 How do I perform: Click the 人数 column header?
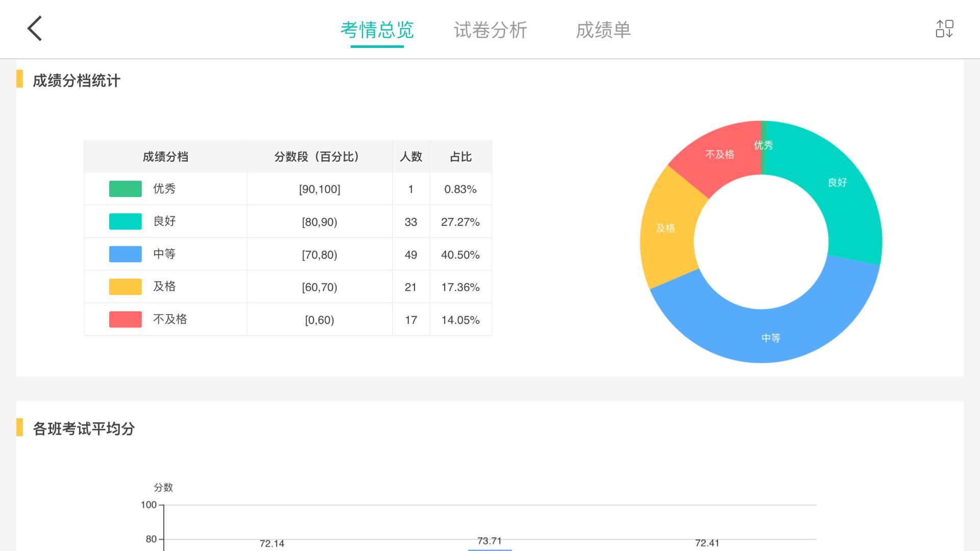point(411,157)
